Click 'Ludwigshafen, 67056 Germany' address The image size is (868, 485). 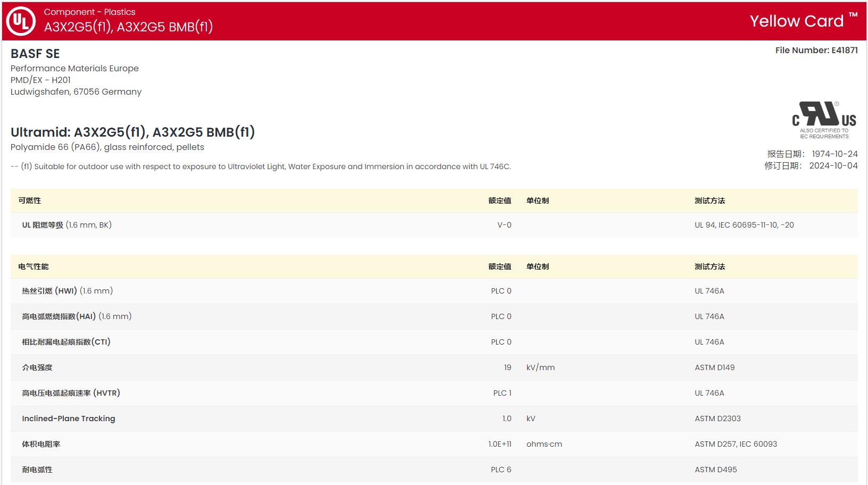click(76, 91)
